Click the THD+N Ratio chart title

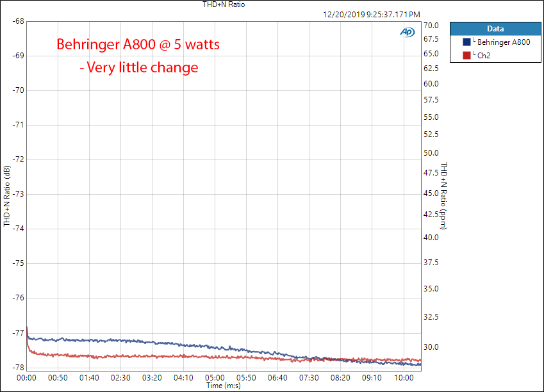(x=224, y=4)
